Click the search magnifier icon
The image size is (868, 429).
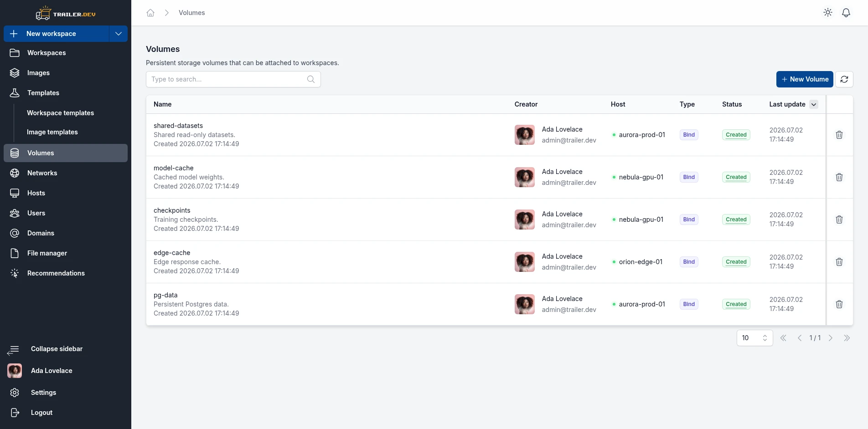(311, 79)
